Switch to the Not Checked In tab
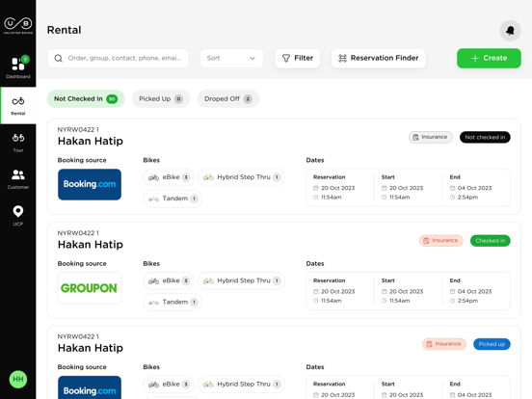 click(x=86, y=98)
